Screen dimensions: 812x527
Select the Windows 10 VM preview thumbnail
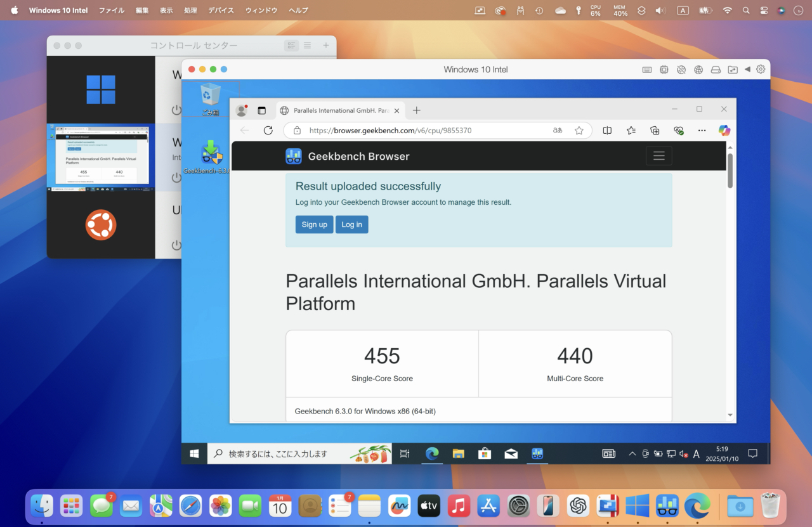coord(101,158)
